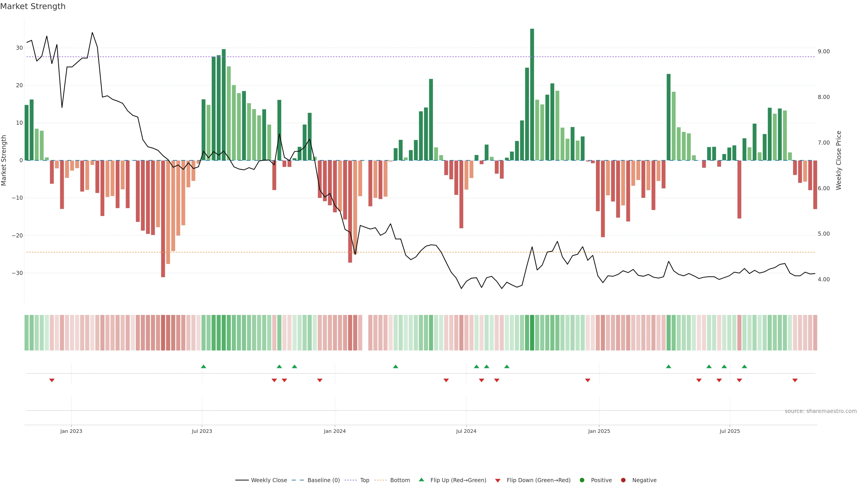The width and height of the screenshot is (868, 488).
Task: Click Flip Down red triangle legend icon
Action: [x=498, y=481]
